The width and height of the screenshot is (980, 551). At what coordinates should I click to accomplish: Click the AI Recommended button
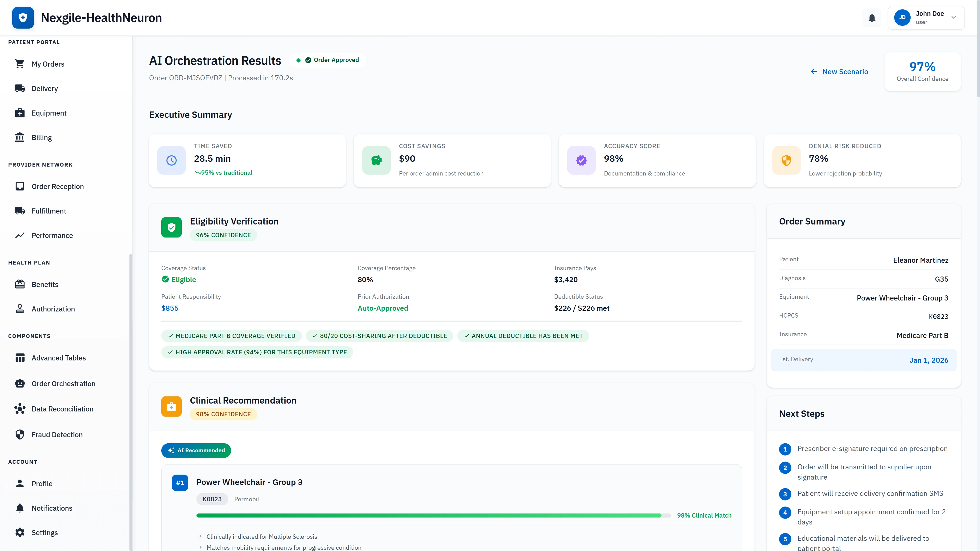coord(196,450)
